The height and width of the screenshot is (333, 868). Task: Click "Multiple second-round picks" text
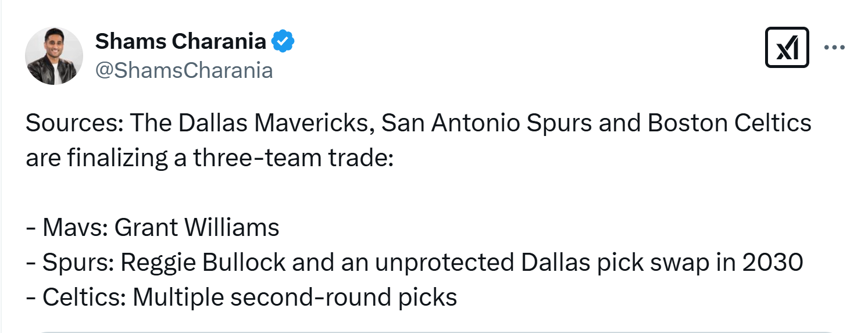tap(295, 297)
